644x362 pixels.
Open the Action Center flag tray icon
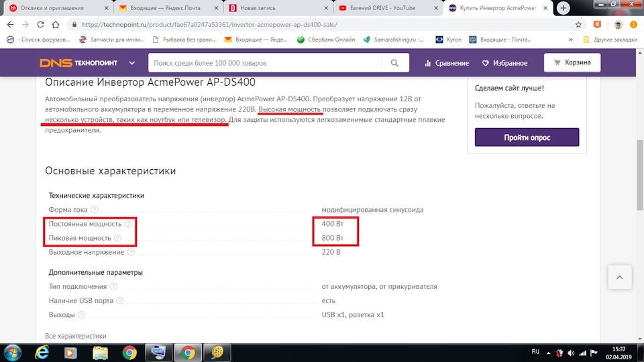coord(594,353)
